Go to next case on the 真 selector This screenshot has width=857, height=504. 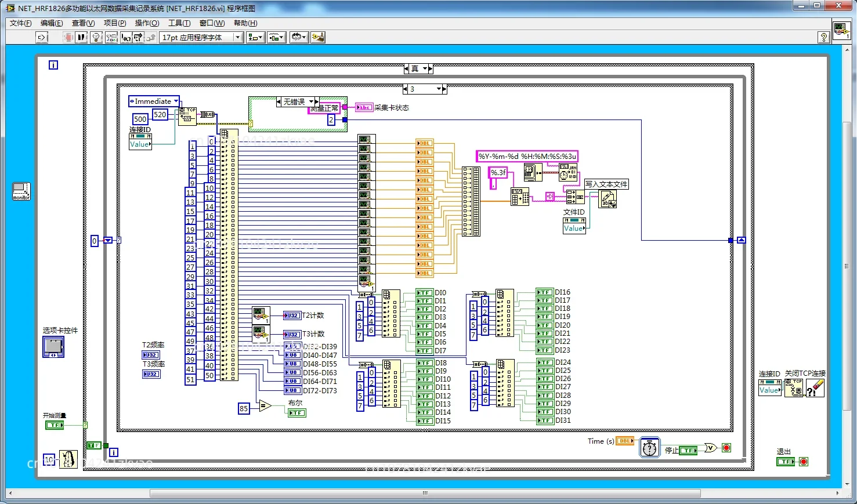[x=431, y=68]
